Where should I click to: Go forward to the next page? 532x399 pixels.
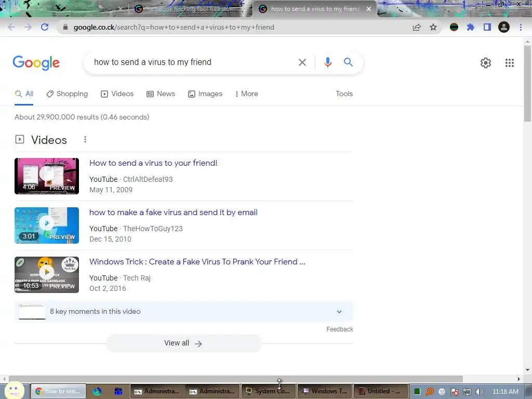click(28, 27)
